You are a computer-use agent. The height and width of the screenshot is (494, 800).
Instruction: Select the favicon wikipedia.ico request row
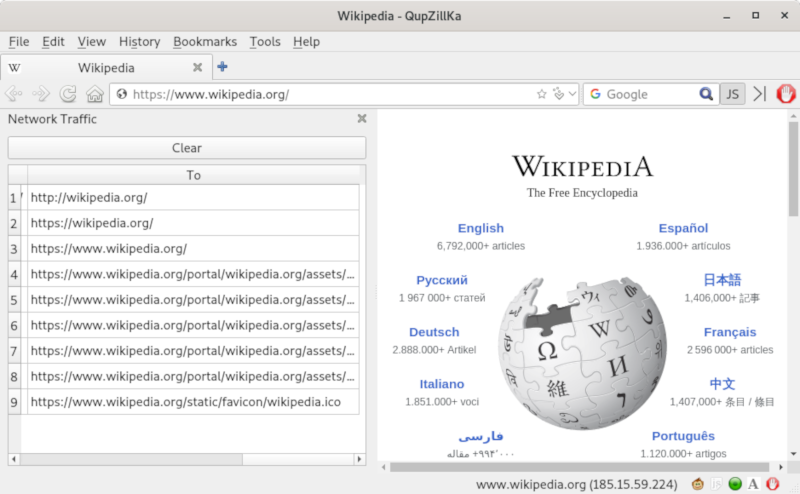pos(193,402)
